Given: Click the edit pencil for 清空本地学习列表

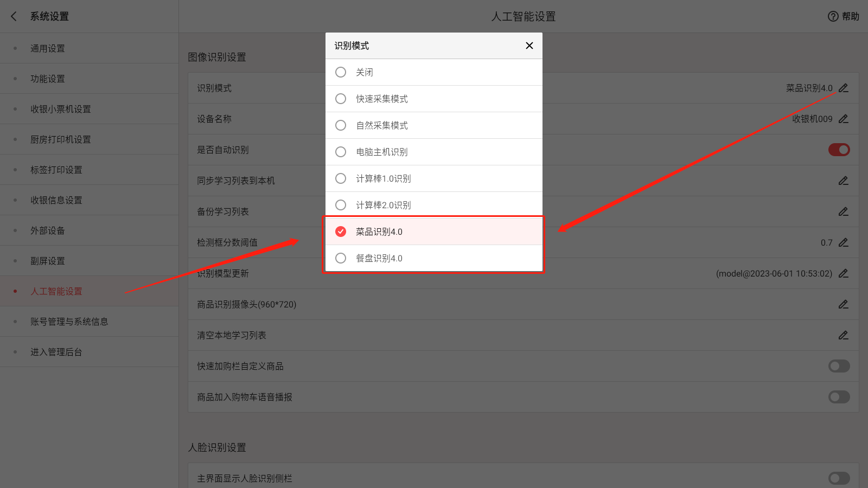Looking at the screenshot, I should click(844, 335).
